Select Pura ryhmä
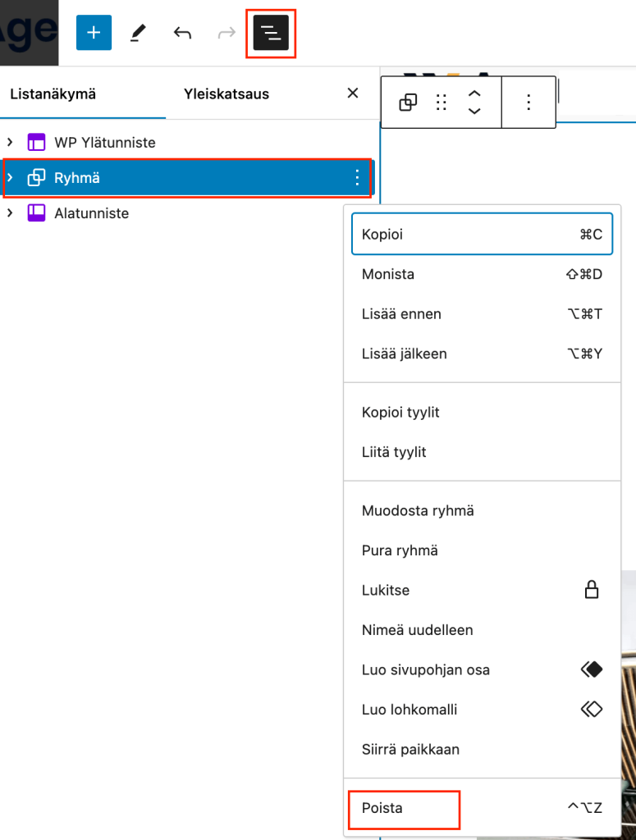 (483, 550)
